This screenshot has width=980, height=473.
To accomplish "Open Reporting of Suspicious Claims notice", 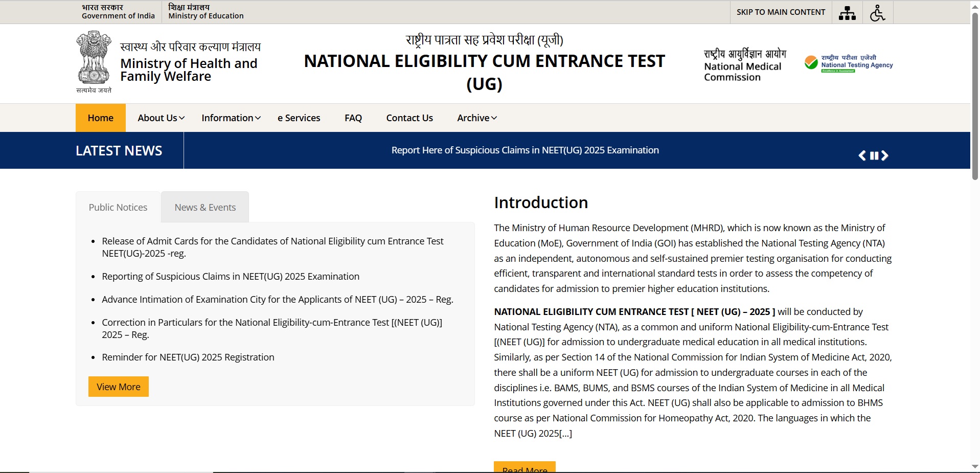I will (231, 277).
